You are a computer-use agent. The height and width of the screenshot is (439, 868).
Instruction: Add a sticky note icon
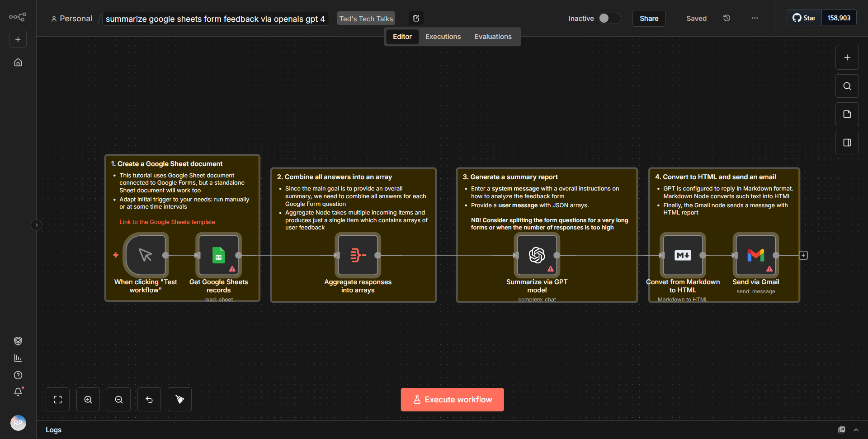tap(847, 115)
